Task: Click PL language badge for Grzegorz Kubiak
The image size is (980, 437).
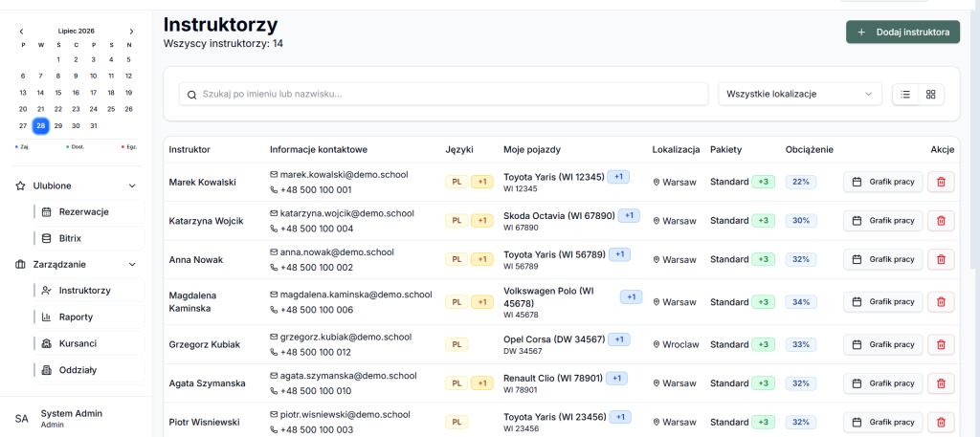Action: tap(457, 344)
